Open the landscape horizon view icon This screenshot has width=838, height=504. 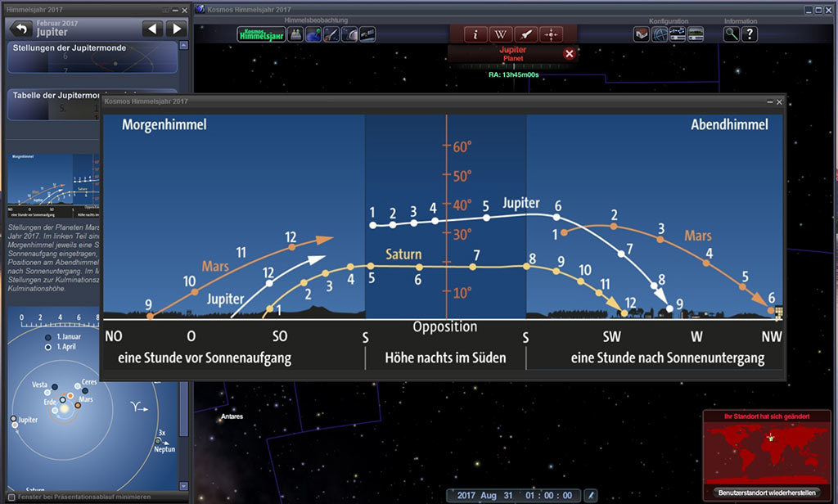click(x=295, y=34)
